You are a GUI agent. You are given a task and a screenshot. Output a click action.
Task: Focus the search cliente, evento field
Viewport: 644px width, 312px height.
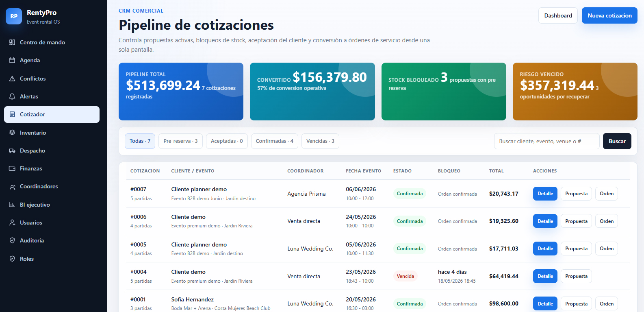(x=547, y=141)
